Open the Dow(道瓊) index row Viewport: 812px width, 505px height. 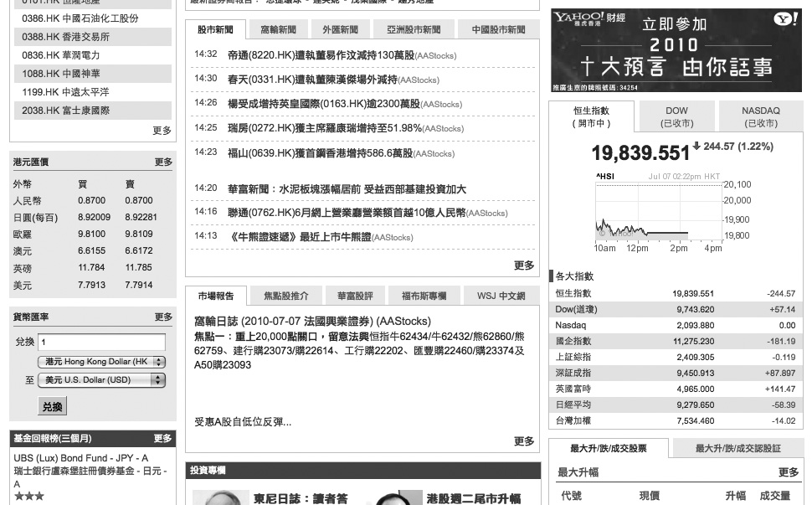tap(676, 310)
